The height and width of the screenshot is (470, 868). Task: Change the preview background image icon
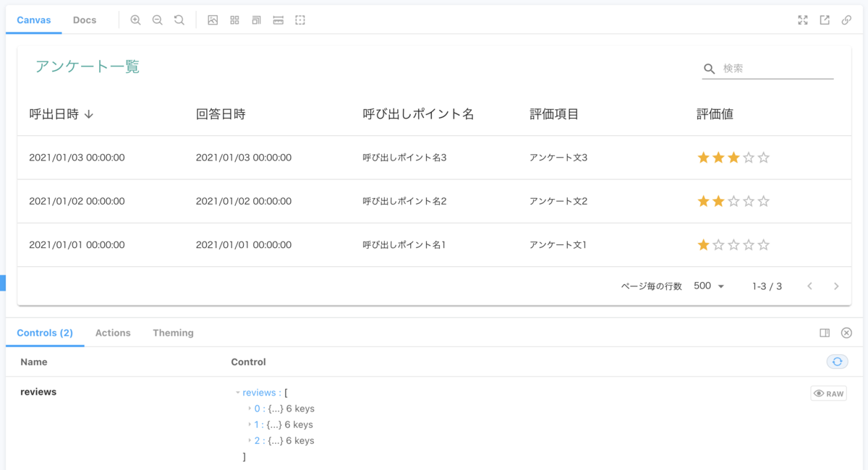tap(213, 20)
